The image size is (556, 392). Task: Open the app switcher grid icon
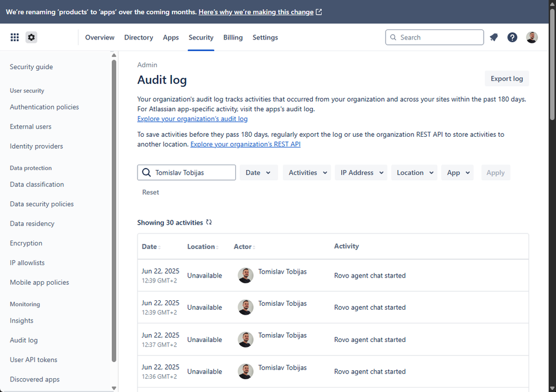click(14, 37)
